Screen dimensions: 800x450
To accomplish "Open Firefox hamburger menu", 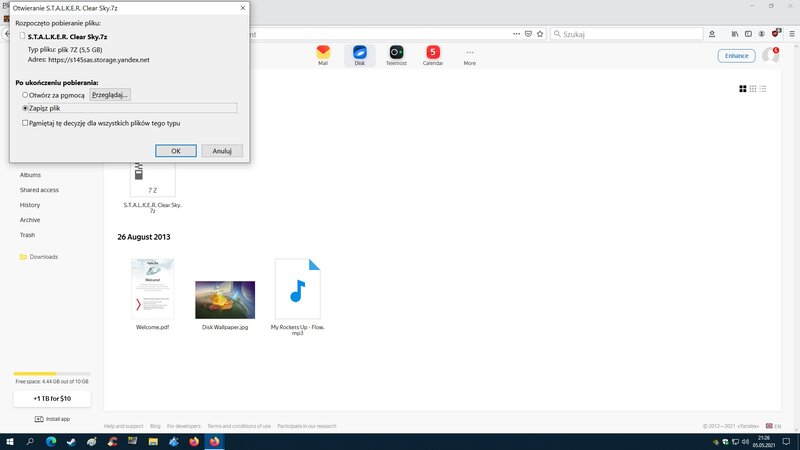I will click(792, 34).
